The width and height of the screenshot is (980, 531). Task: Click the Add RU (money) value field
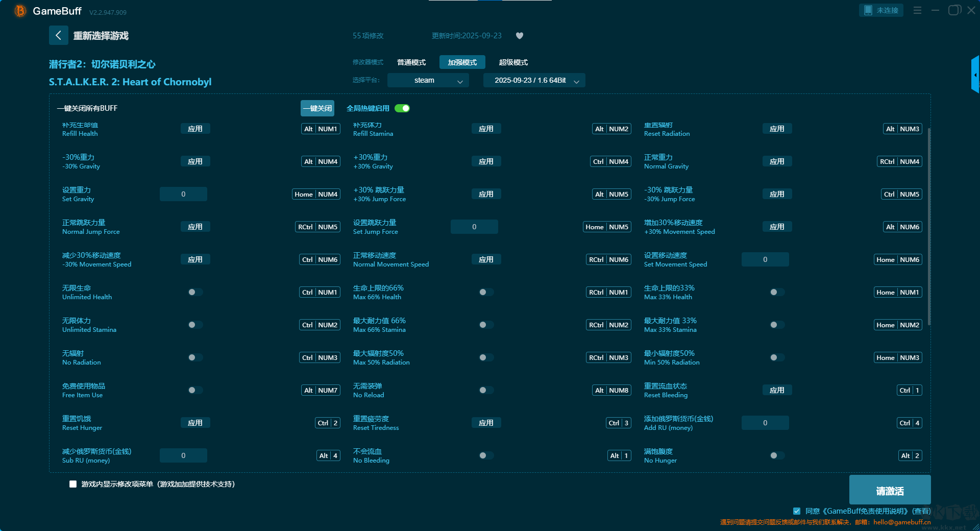click(x=765, y=423)
